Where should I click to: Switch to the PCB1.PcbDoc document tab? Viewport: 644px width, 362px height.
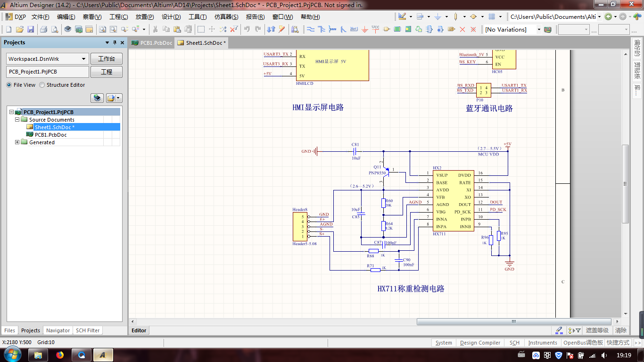[x=152, y=43]
